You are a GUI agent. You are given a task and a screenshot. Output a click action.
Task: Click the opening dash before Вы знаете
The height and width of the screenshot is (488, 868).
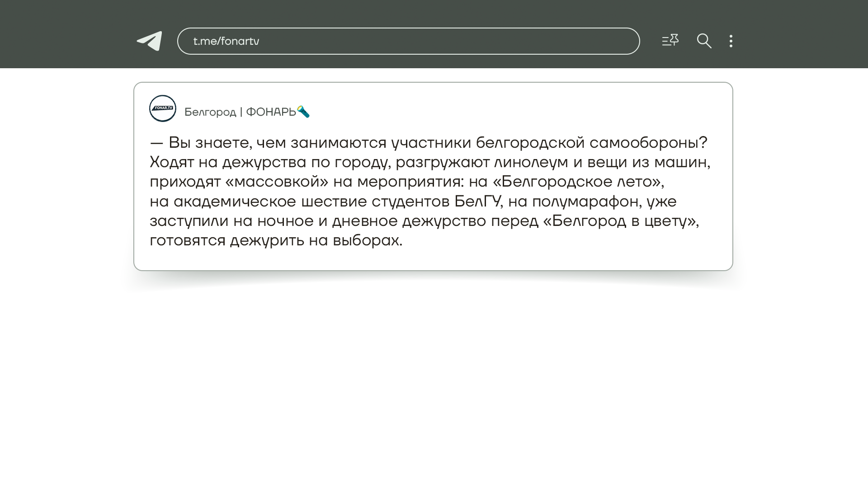coord(156,143)
